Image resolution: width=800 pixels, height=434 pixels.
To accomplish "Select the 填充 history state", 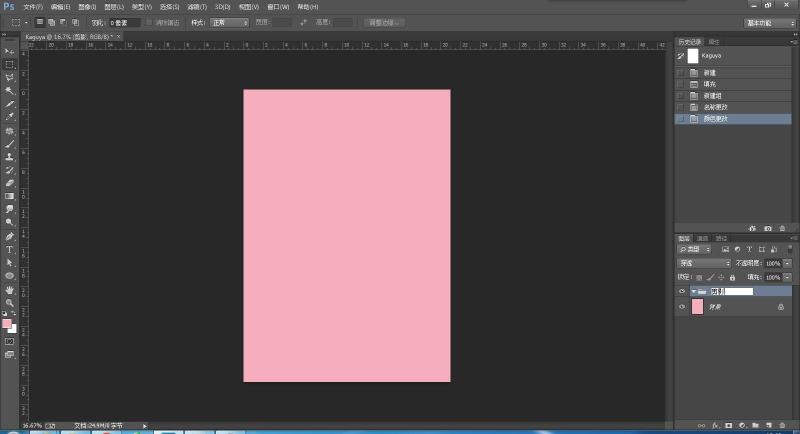I will pyautogui.click(x=734, y=84).
